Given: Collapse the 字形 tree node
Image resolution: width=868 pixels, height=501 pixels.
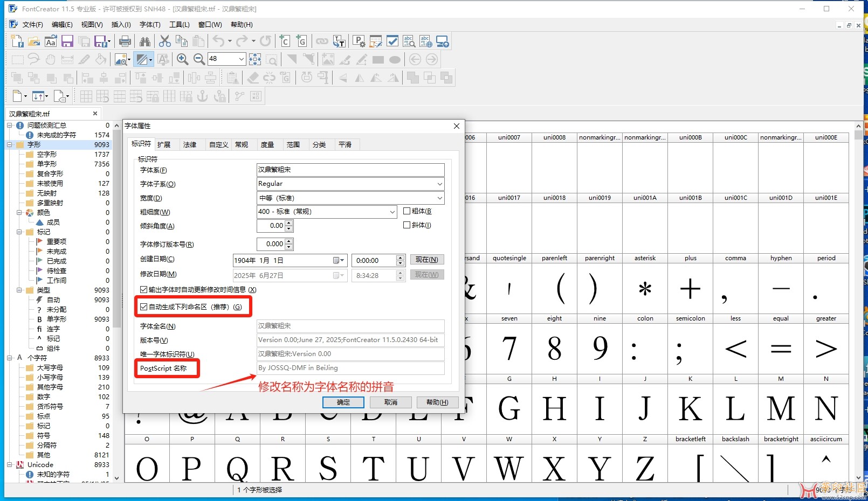Looking at the screenshot, I should 10,144.
